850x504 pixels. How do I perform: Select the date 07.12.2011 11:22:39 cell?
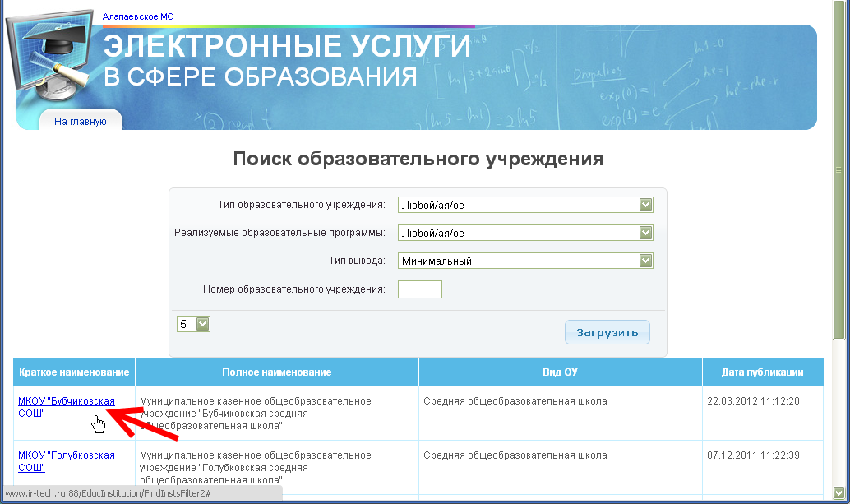tap(763, 467)
